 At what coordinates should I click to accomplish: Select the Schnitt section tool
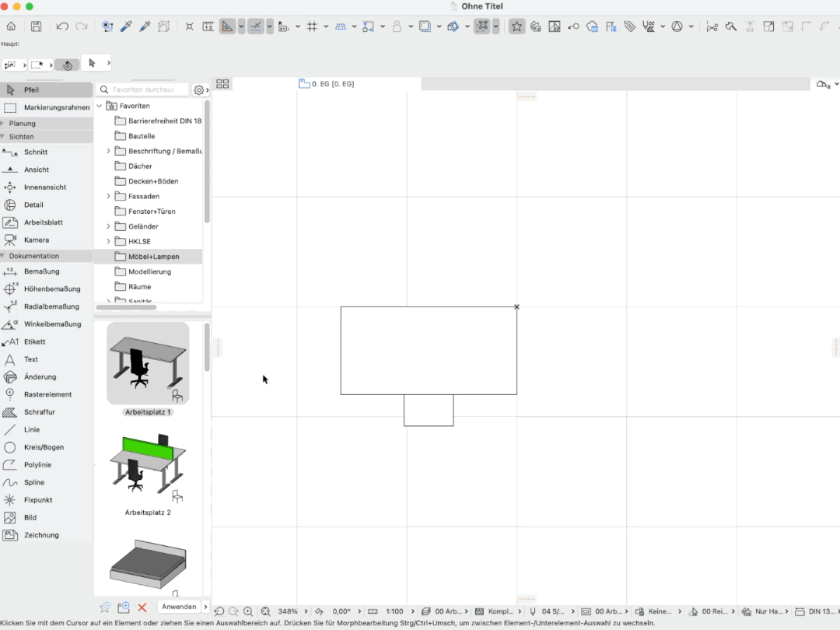35,152
